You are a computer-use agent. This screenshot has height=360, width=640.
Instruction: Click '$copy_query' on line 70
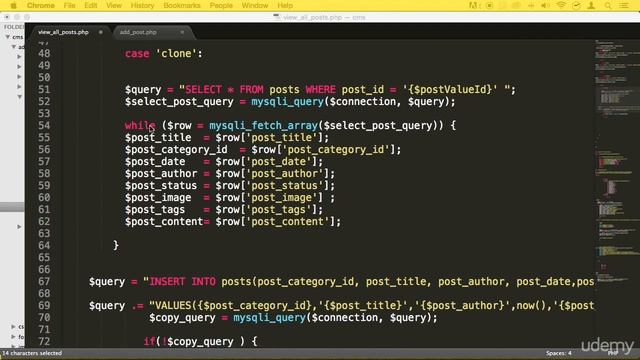pyautogui.click(x=182, y=318)
